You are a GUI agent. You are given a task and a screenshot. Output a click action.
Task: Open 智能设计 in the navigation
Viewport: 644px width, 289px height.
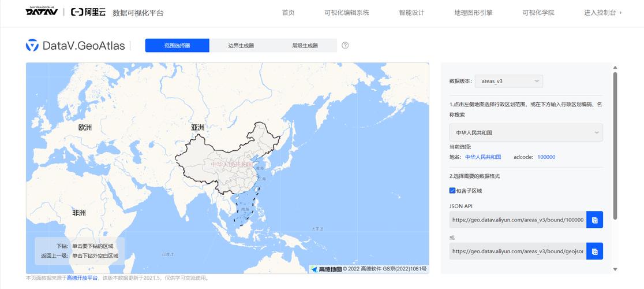click(x=411, y=13)
